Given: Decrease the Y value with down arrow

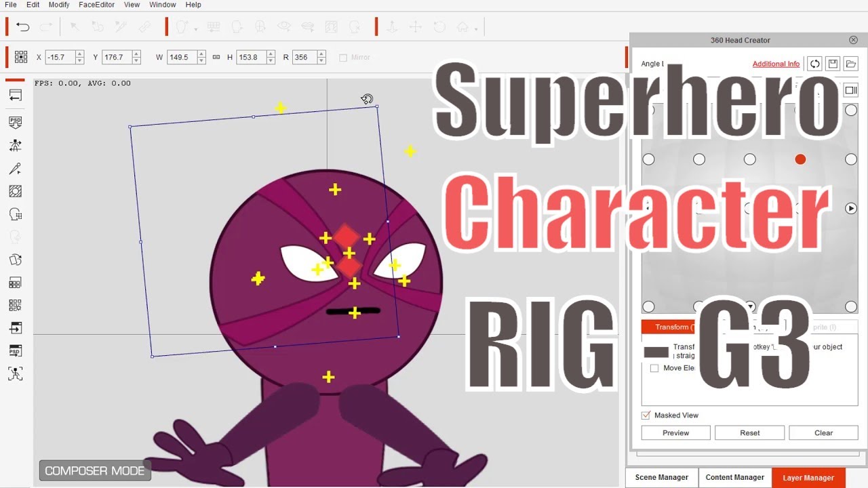Looking at the screenshot, I should [x=136, y=61].
